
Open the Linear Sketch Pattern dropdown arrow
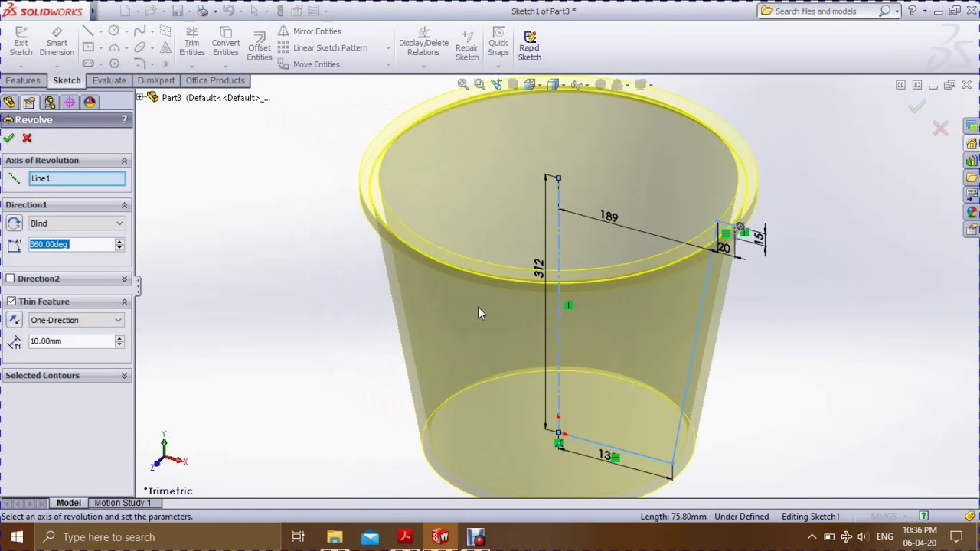click(388, 48)
